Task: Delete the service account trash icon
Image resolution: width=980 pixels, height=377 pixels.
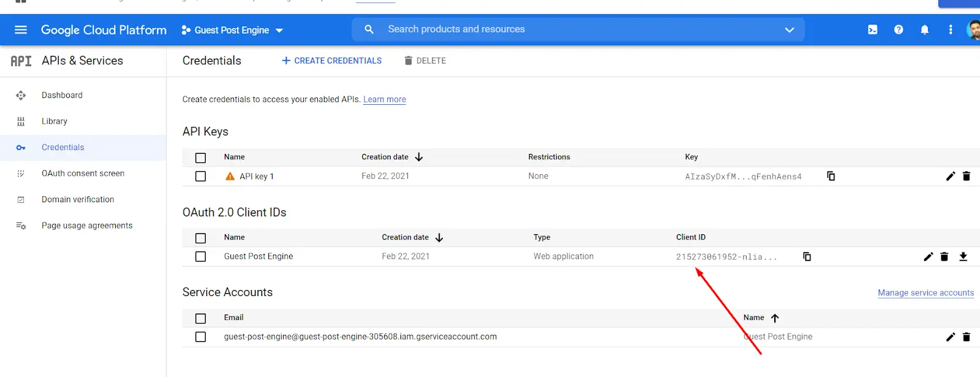Action: (x=967, y=337)
